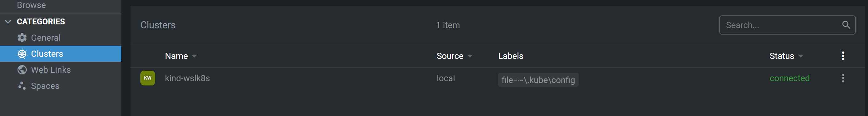
Task: Click the green KW cluster avatar
Action: pos(148,78)
